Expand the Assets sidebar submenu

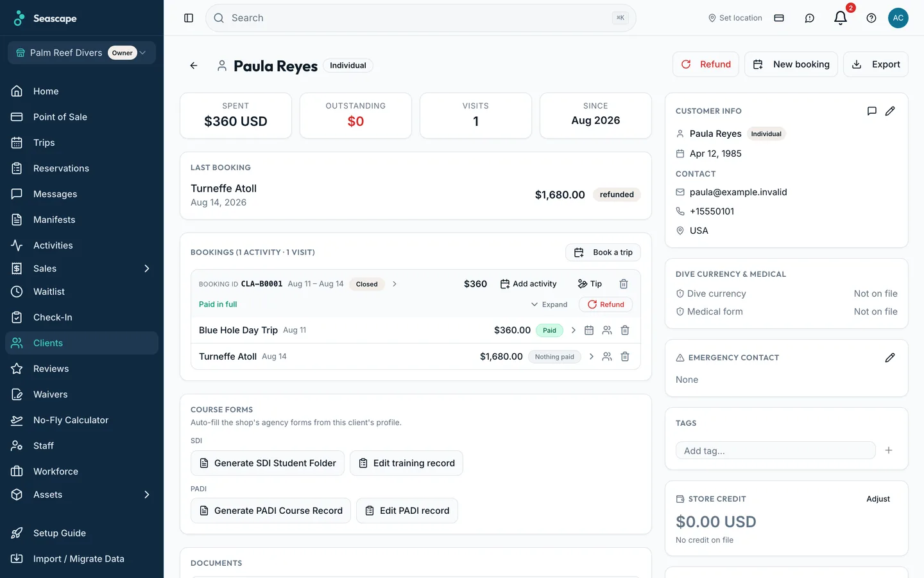click(147, 495)
